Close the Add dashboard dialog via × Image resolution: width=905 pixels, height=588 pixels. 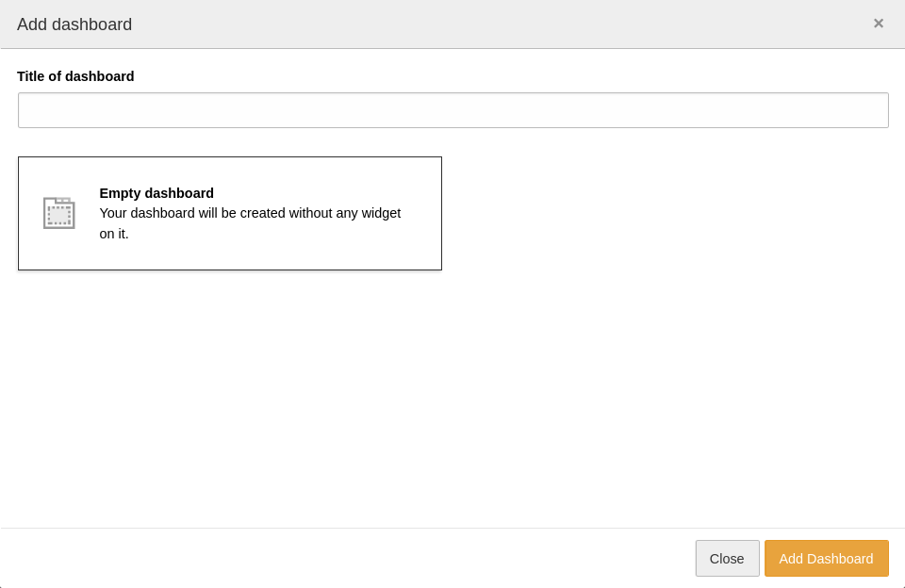pos(878,24)
